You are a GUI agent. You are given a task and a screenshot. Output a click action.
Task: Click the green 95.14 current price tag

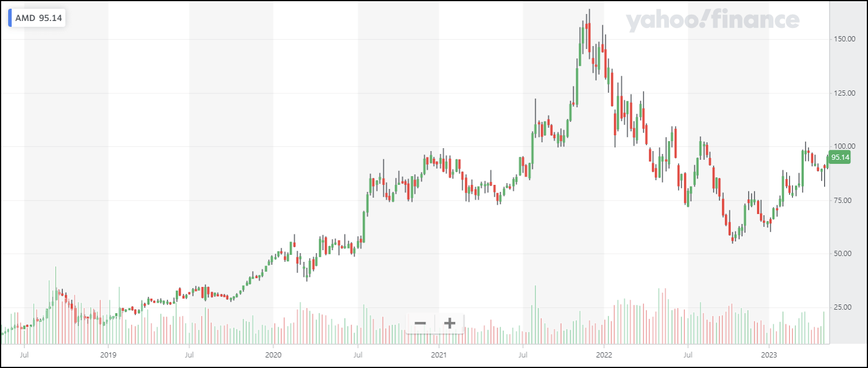(x=840, y=157)
